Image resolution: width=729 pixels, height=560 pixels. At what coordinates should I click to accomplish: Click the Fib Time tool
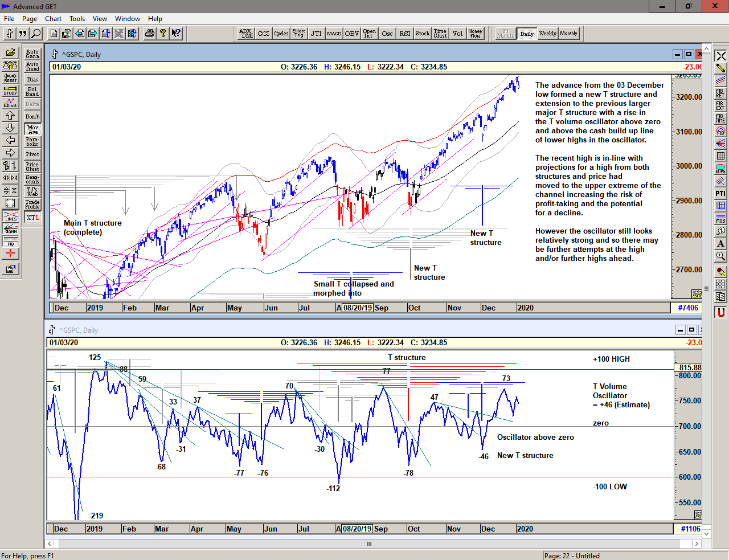click(x=720, y=118)
